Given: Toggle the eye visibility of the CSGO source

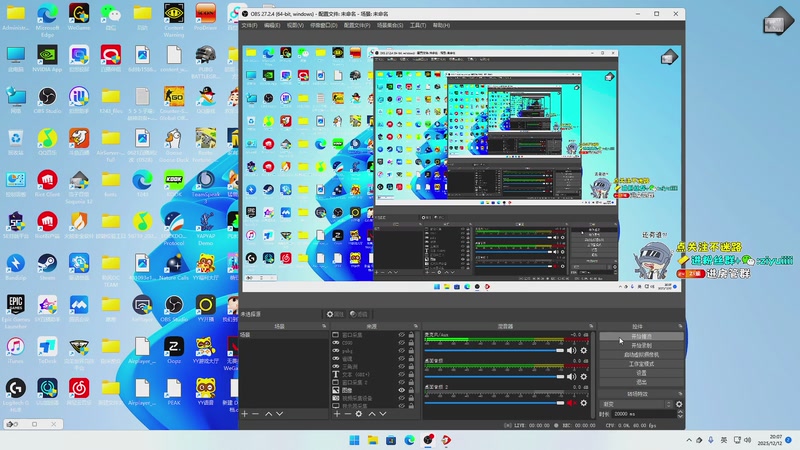Looking at the screenshot, I should click(x=402, y=343).
